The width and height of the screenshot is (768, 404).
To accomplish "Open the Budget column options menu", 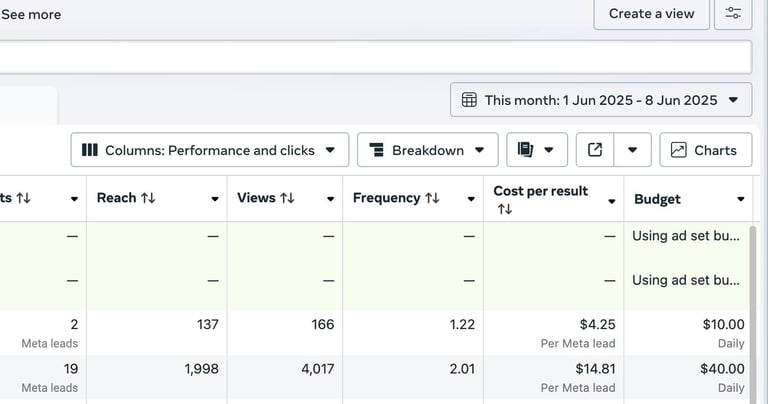I will point(741,199).
